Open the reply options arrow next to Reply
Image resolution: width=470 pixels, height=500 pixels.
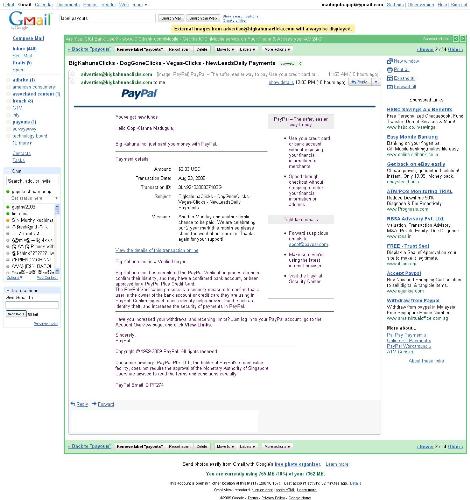376,82
